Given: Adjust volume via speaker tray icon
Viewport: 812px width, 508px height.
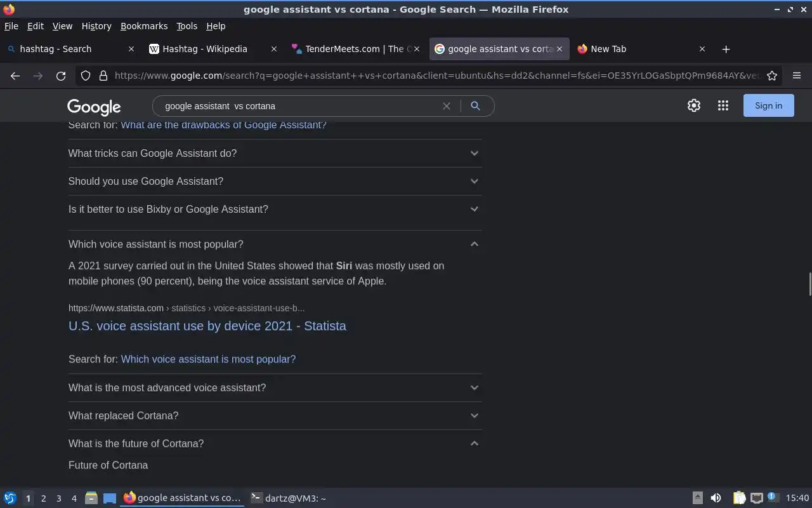Looking at the screenshot, I should point(716,498).
